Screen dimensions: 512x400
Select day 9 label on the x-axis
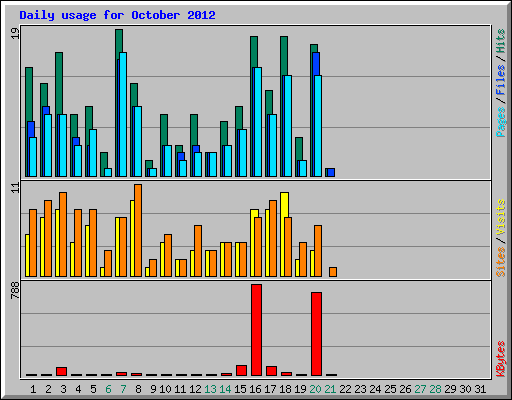[153, 389]
